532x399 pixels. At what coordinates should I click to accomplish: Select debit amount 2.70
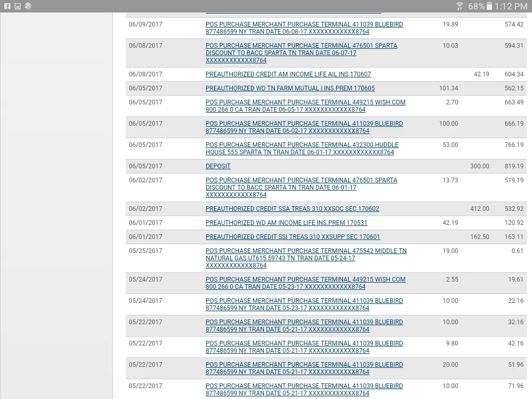click(452, 102)
